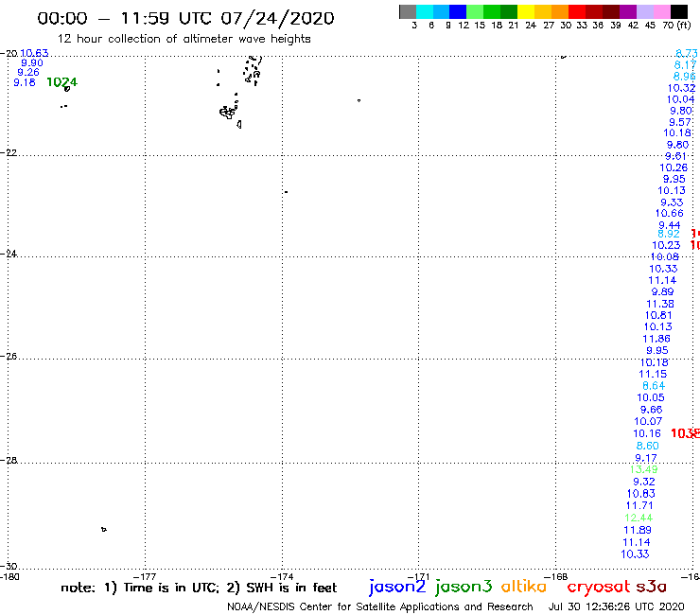
Task: Click the NOAA/NESDIS credit line
Action: tap(380, 606)
